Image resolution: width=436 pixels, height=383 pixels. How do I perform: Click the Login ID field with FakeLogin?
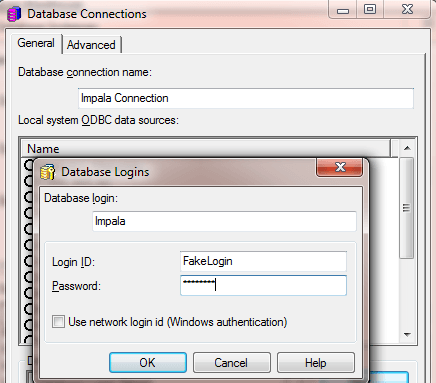(x=263, y=261)
